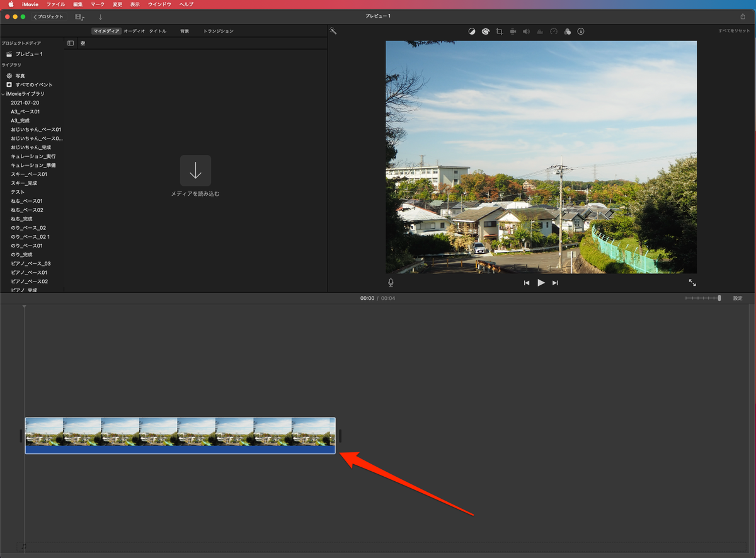Open the ファイル menu

(x=55, y=4)
